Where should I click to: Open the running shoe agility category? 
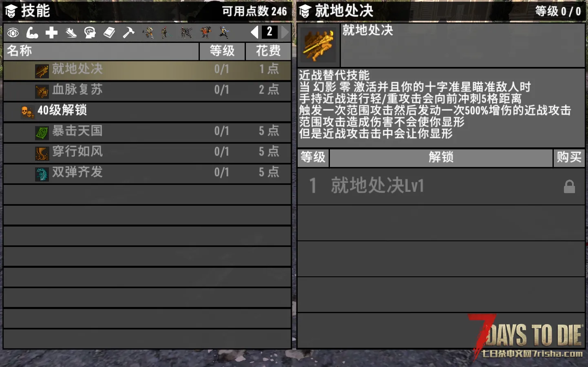click(x=71, y=33)
